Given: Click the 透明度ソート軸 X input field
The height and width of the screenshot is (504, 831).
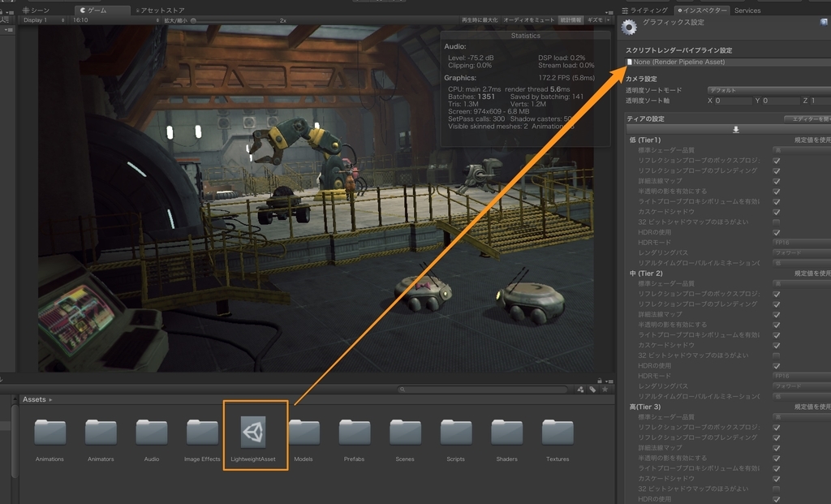Looking at the screenshot, I should coord(733,101).
